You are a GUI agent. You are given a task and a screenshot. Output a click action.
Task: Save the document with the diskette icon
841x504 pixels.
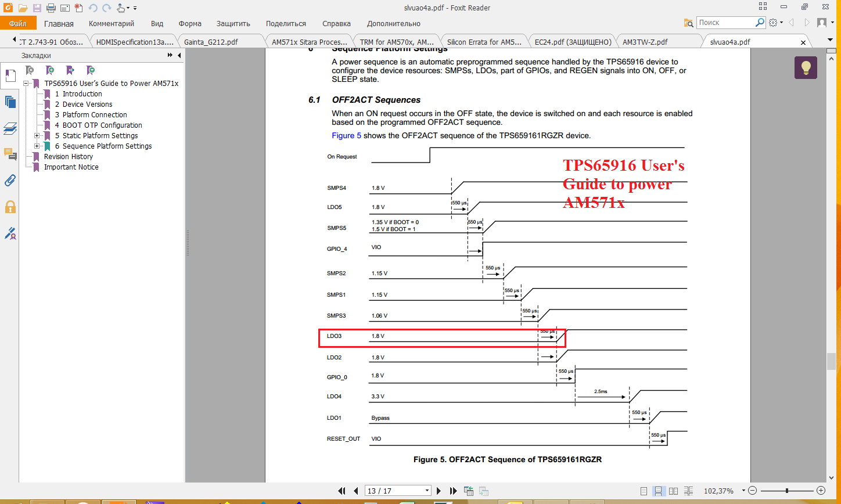(37, 8)
